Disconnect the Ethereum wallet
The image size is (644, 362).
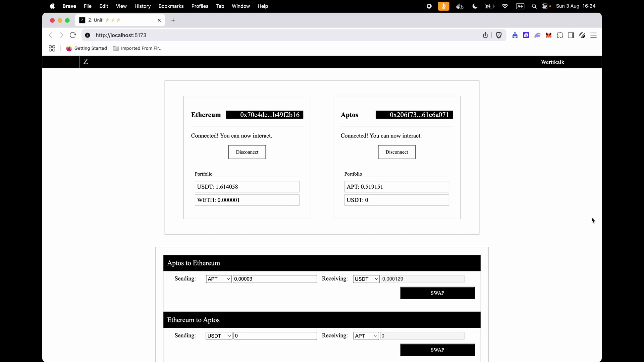tap(247, 152)
